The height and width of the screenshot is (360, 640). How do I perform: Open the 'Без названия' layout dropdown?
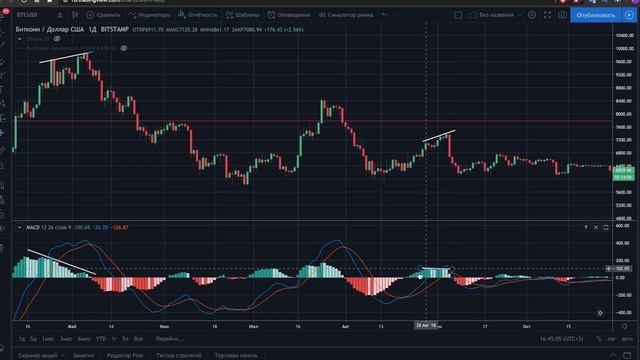pos(495,15)
